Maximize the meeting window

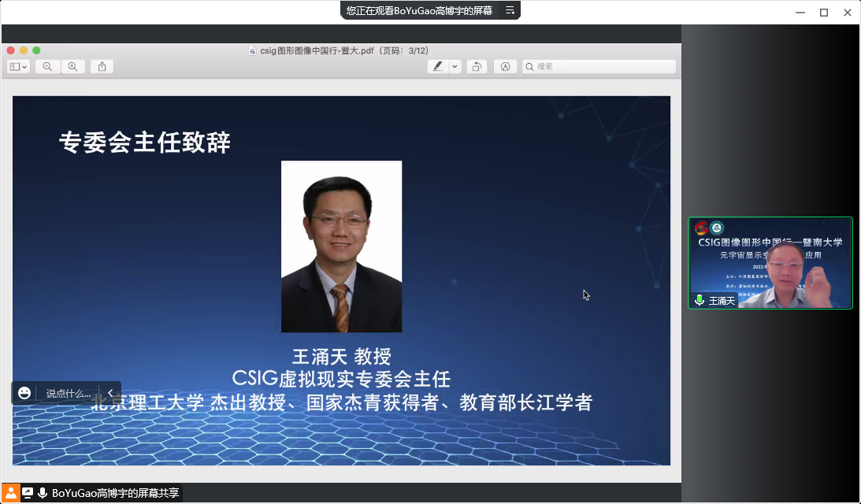click(824, 13)
